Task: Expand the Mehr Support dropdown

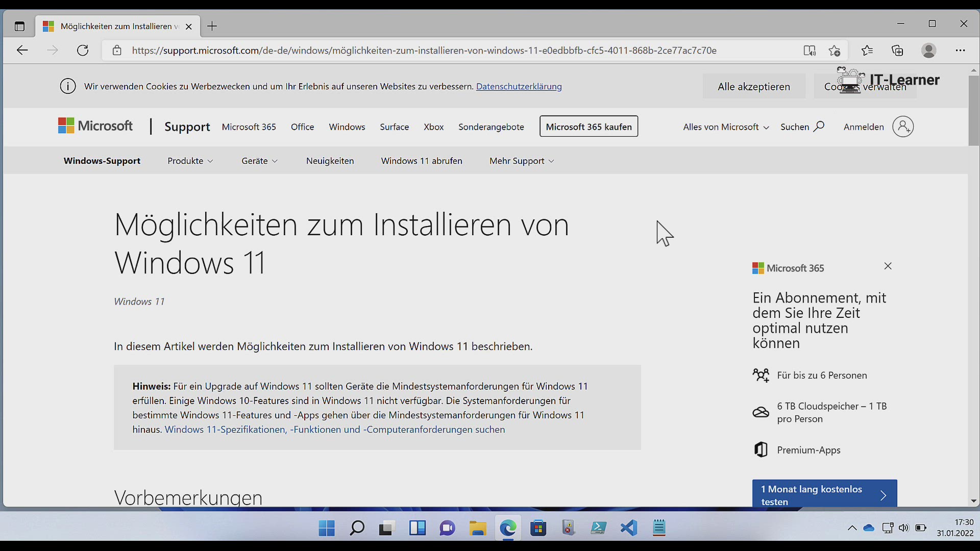Action: coord(522,161)
